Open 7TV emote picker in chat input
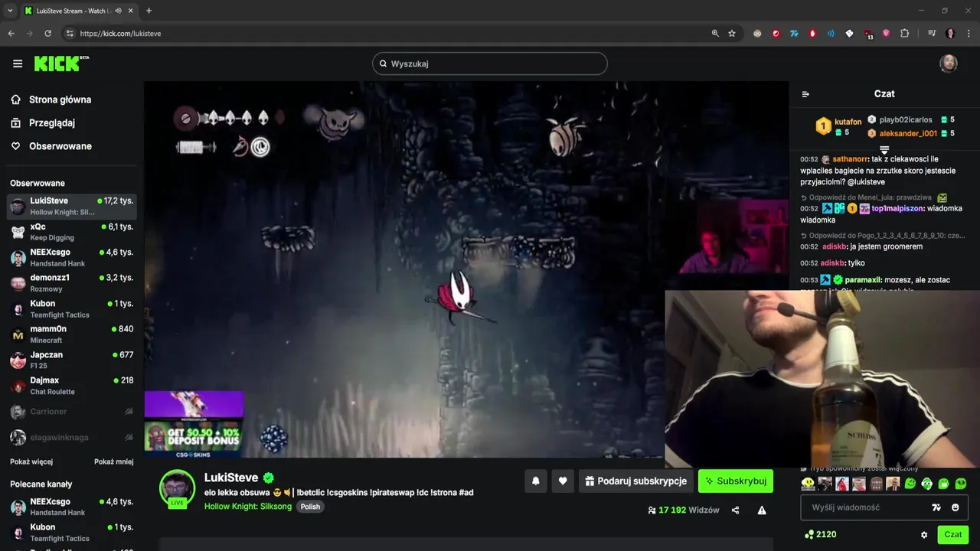 point(936,507)
